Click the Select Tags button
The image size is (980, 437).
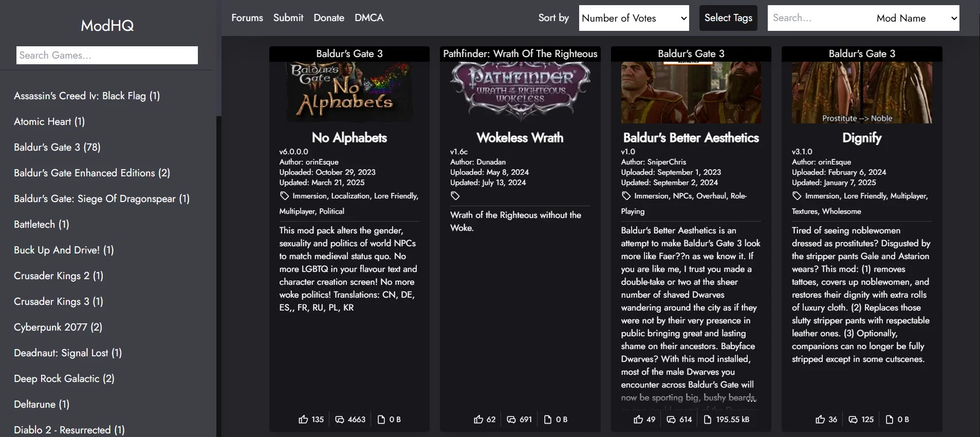728,18
